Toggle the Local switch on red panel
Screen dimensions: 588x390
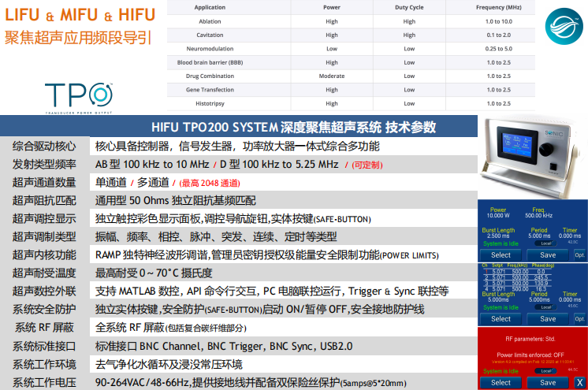click(x=545, y=370)
